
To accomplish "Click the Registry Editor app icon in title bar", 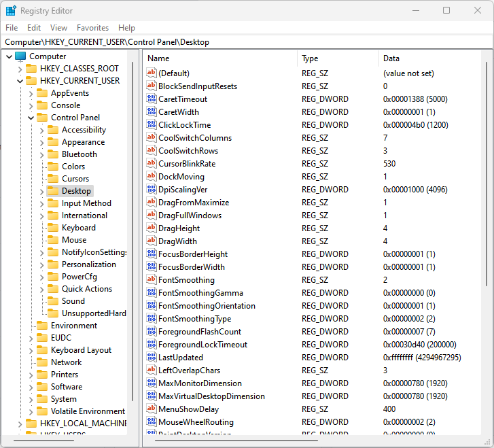I will (11, 11).
